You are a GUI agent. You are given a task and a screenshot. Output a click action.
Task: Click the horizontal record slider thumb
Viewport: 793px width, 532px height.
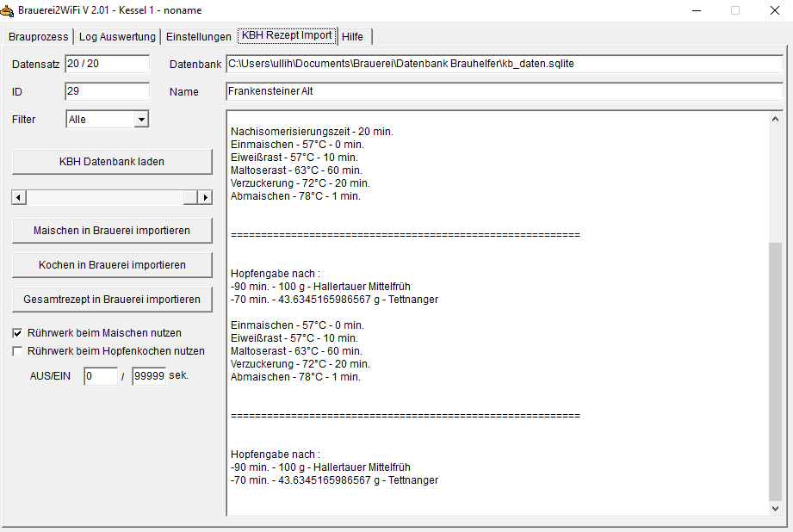point(190,197)
